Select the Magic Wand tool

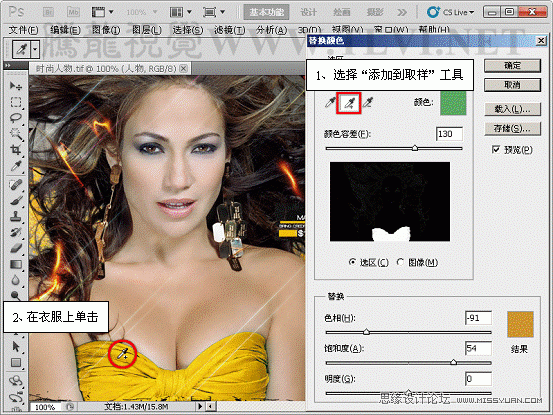tap(16, 133)
